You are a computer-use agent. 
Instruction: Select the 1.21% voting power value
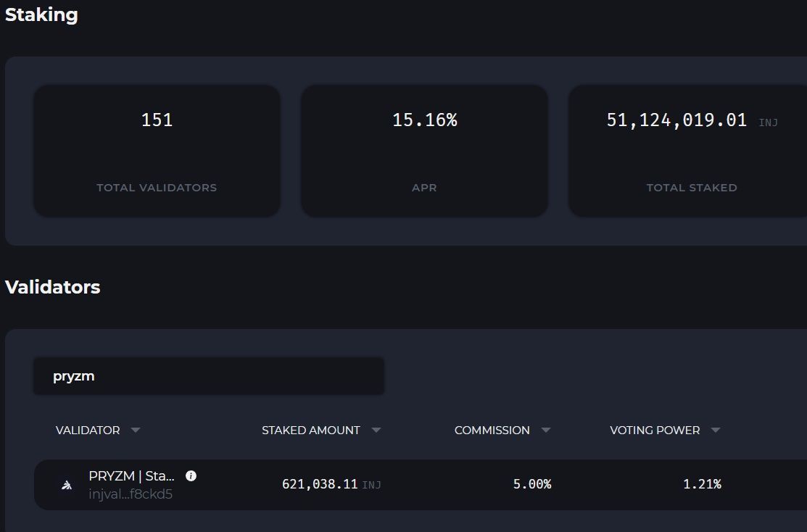tap(702, 484)
